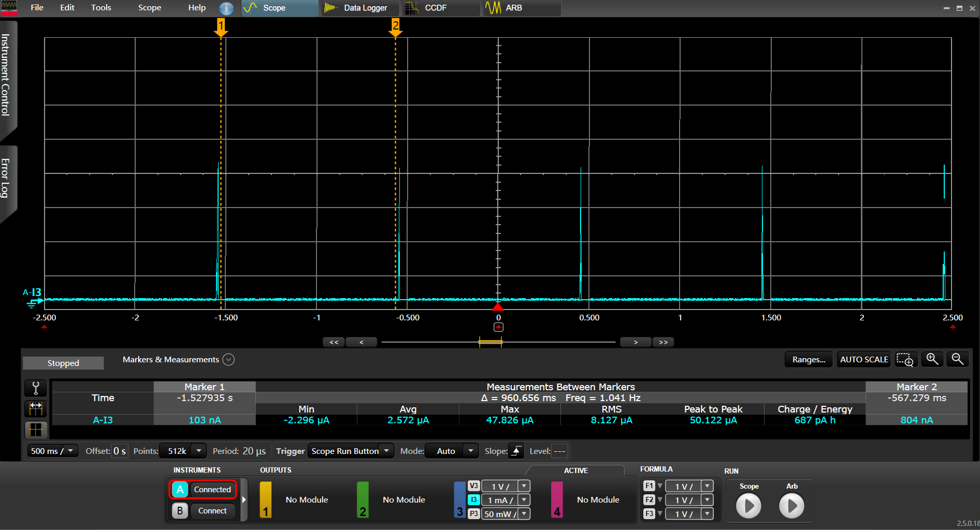Click output channel 1 yellow indicator
This screenshot has height=530, width=980.
265,499
